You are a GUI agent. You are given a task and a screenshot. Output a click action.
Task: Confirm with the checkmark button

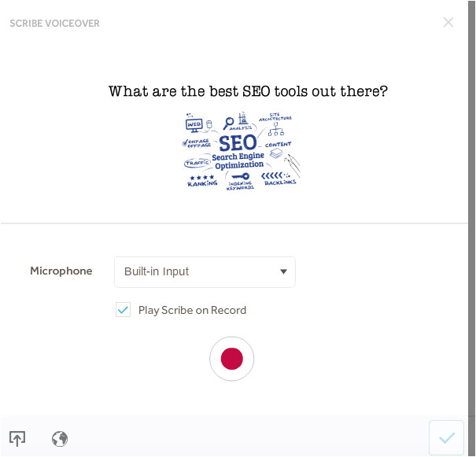click(x=446, y=438)
